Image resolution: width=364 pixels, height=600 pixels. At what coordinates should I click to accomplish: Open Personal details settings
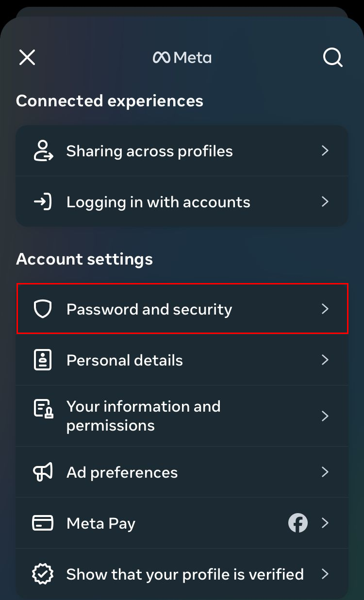(x=125, y=360)
